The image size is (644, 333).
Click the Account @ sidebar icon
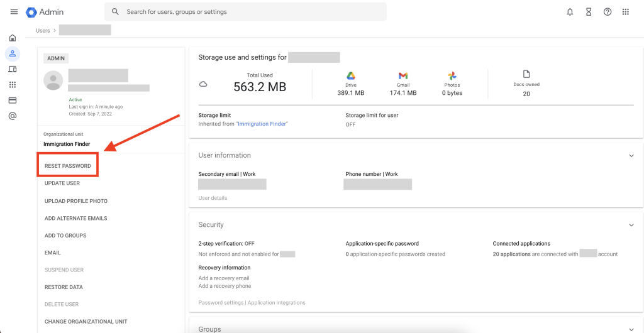point(13,116)
